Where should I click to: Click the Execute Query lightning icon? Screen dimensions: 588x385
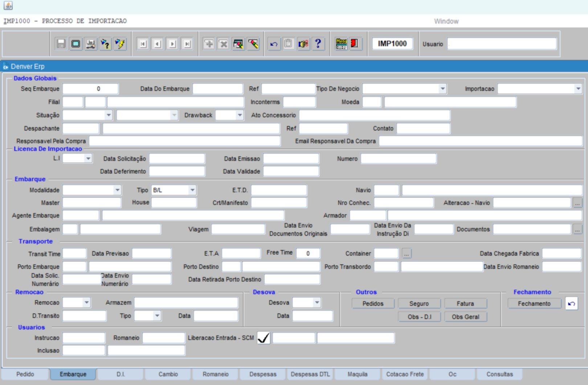coord(120,44)
